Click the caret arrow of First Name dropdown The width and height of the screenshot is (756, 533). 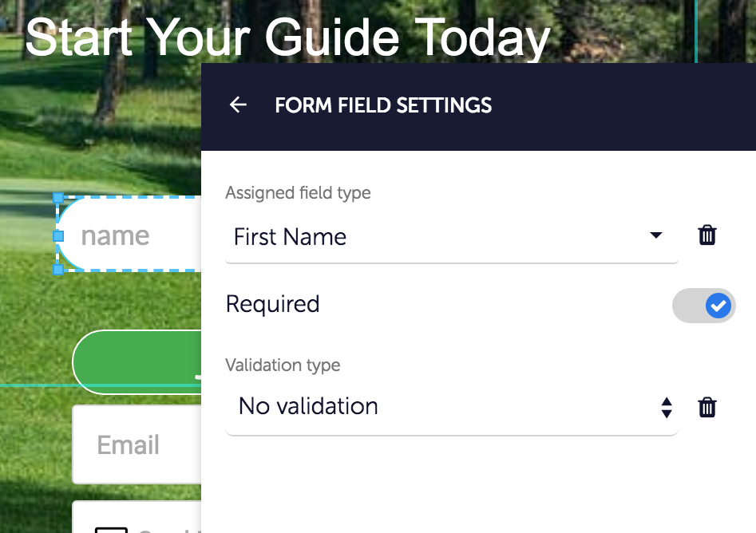(655, 235)
